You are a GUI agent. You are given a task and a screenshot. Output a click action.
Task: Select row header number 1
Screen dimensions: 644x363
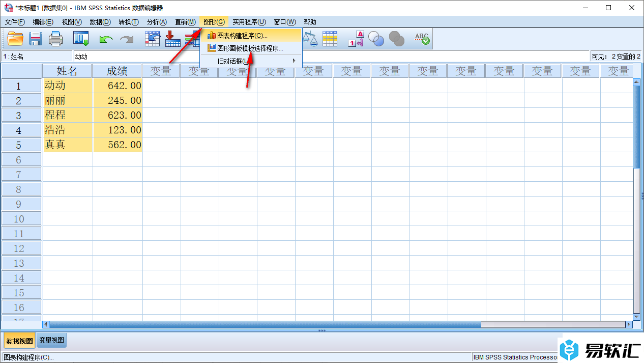point(21,86)
